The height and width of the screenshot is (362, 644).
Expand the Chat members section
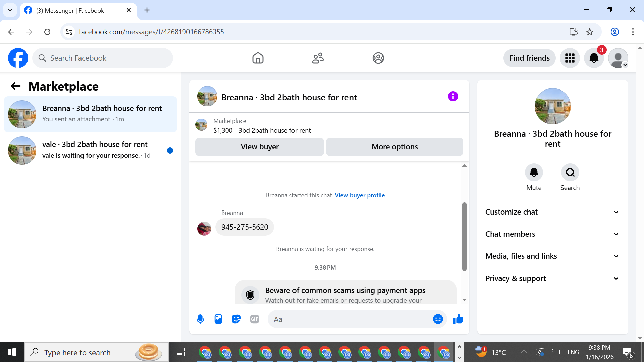pyautogui.click(x=552, y=234)
